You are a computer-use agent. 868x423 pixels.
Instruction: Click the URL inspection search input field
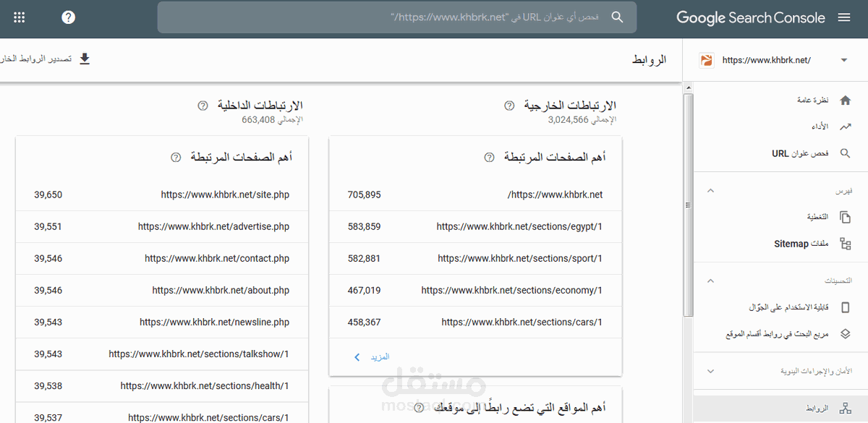(398, 17)
